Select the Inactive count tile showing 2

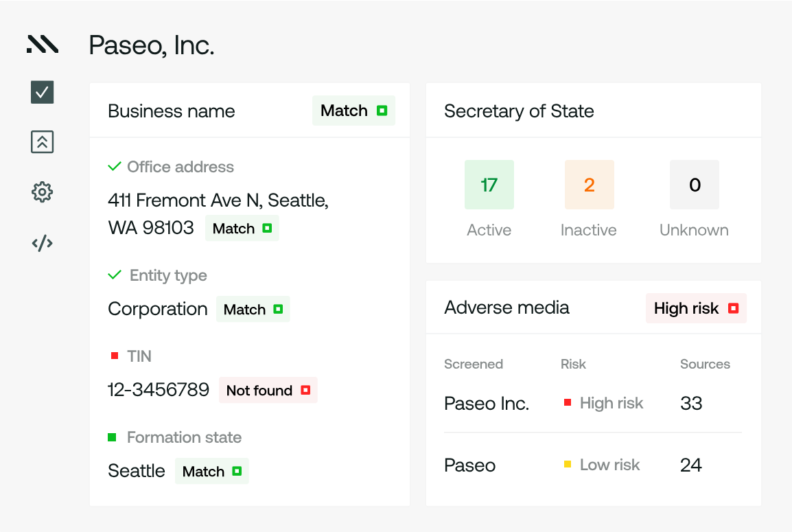coord(589,185)
